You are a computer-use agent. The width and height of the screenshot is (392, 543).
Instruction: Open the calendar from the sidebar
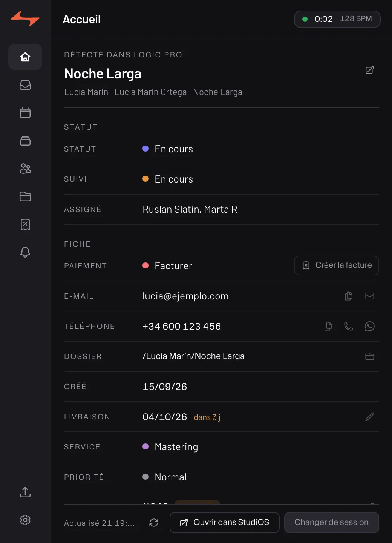click(25, 113)
